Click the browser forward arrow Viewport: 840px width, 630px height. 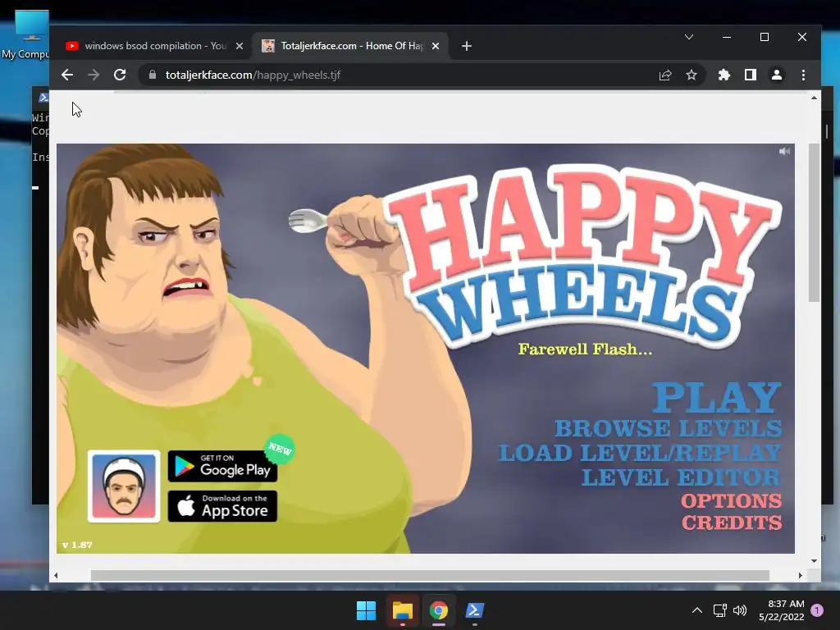94,75
